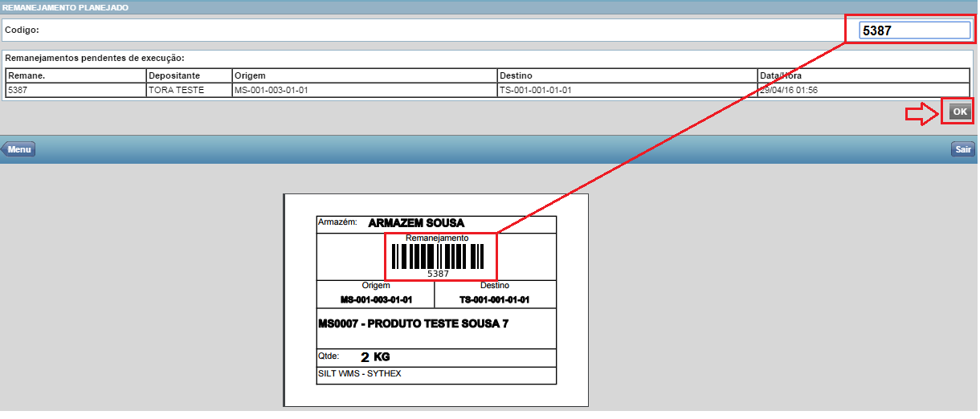Viewport: 980px width, 419px height.
Task: Click the Depositante column header
Action: [189, 75]
